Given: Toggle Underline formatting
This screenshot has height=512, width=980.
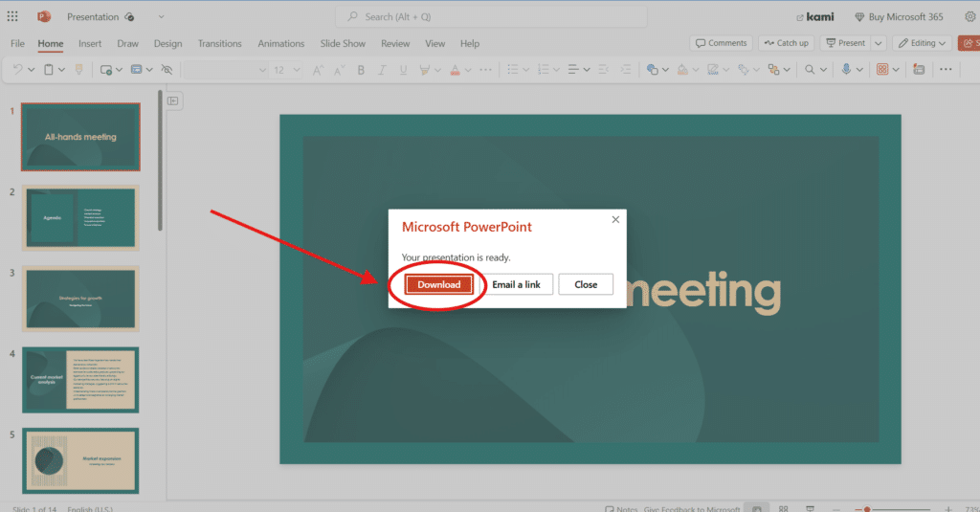Looking at the screenshot, I should pos(403,70).
